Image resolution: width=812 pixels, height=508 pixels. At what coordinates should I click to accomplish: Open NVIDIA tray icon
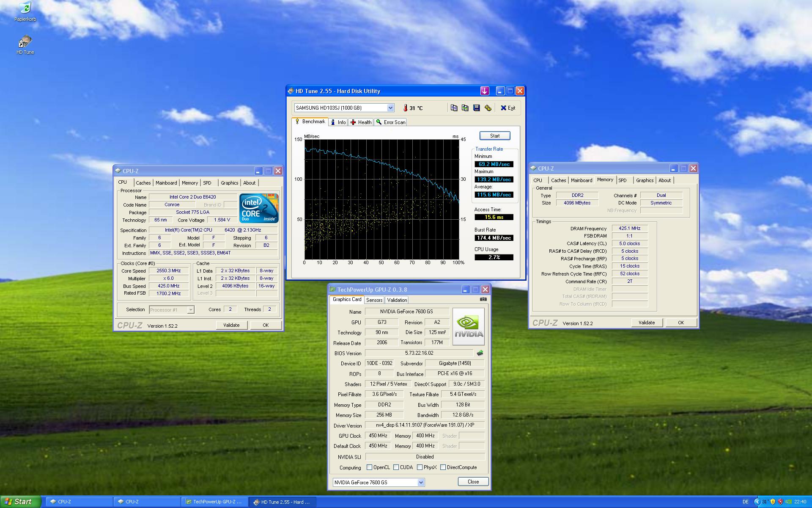pos(788,502)
